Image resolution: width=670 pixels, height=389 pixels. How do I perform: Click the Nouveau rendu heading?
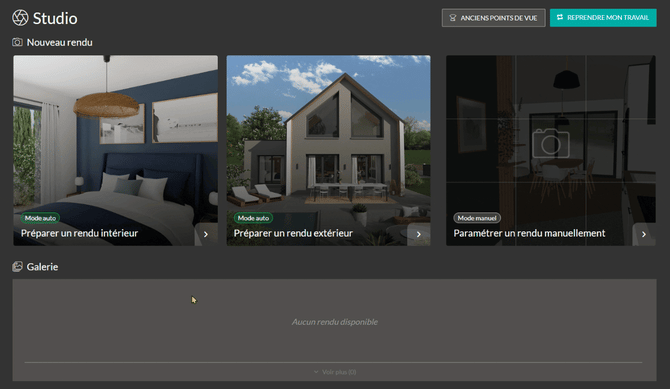point(59,42)
